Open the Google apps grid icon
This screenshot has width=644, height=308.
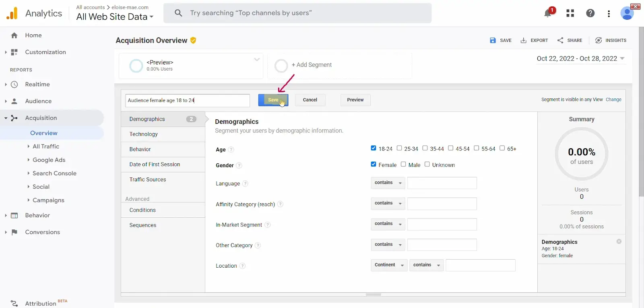click(570, 13)
